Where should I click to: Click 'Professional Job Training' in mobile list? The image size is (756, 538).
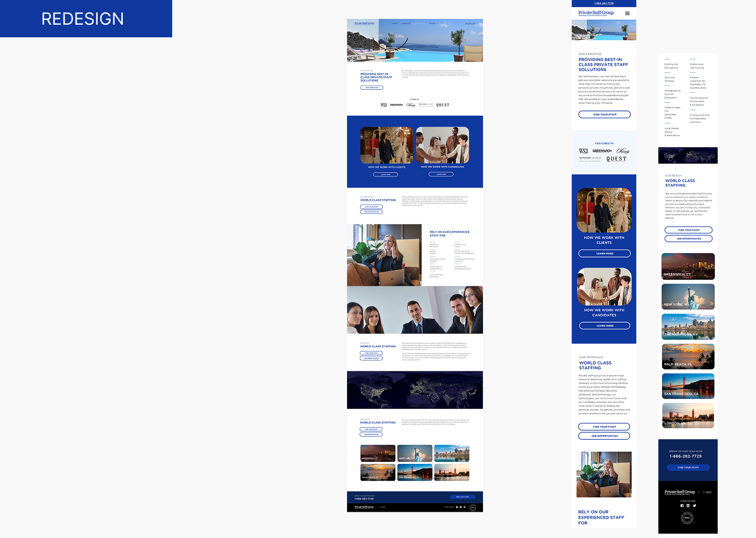(697, 66)
